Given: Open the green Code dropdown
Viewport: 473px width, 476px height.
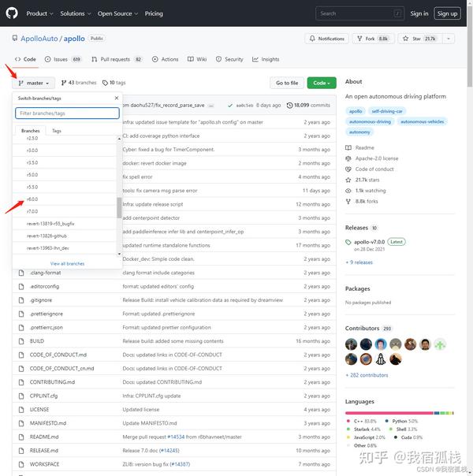Looking at the screenshot, I should [x=322, y=83].
